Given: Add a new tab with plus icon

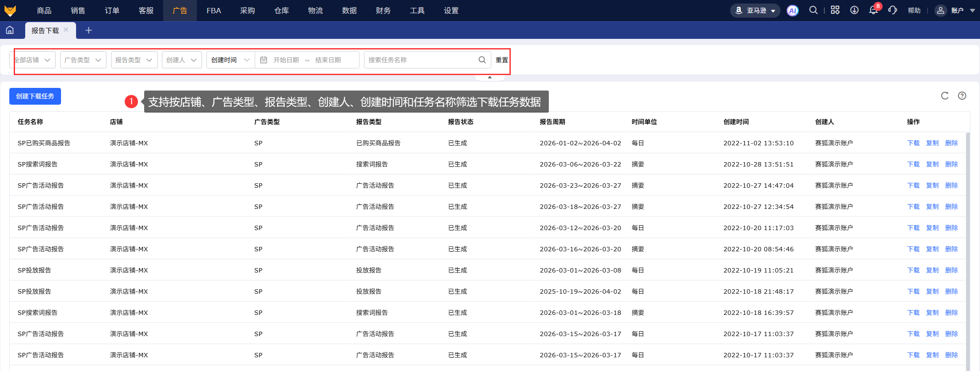Looking at the screenshot, I should tap(88, 30).
